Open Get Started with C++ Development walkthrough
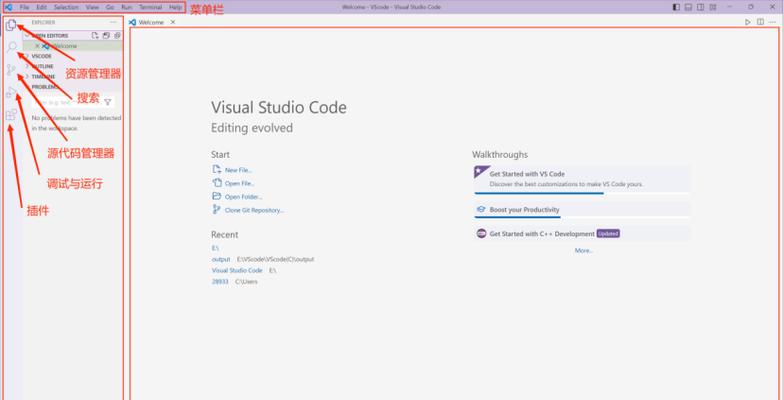The width and height of the screenshot is (783, 400). point(582,234)
